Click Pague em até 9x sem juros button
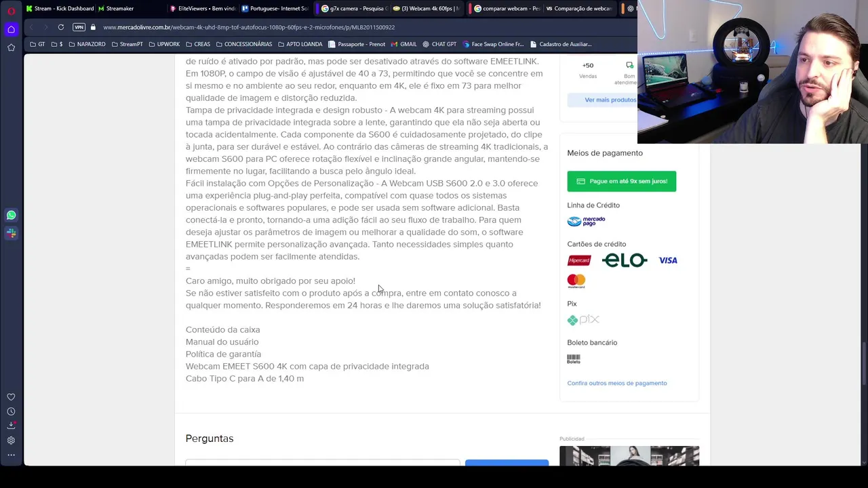 coord(621,181)
